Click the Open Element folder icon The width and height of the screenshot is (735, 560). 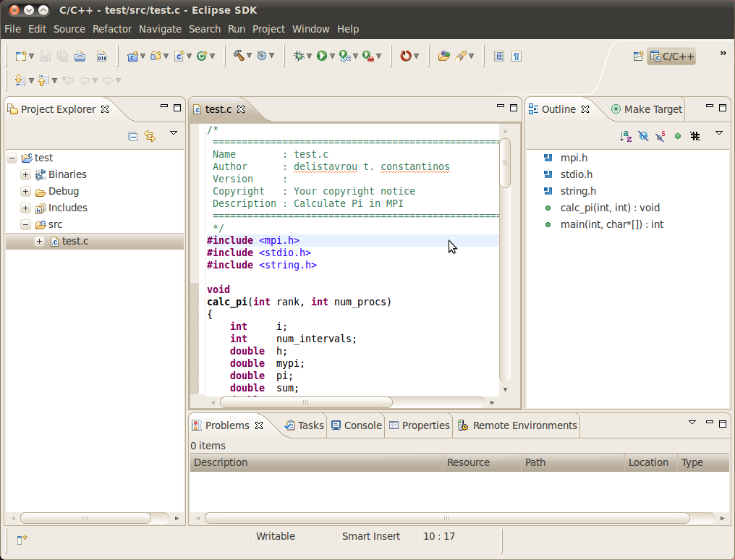point(444,56)
